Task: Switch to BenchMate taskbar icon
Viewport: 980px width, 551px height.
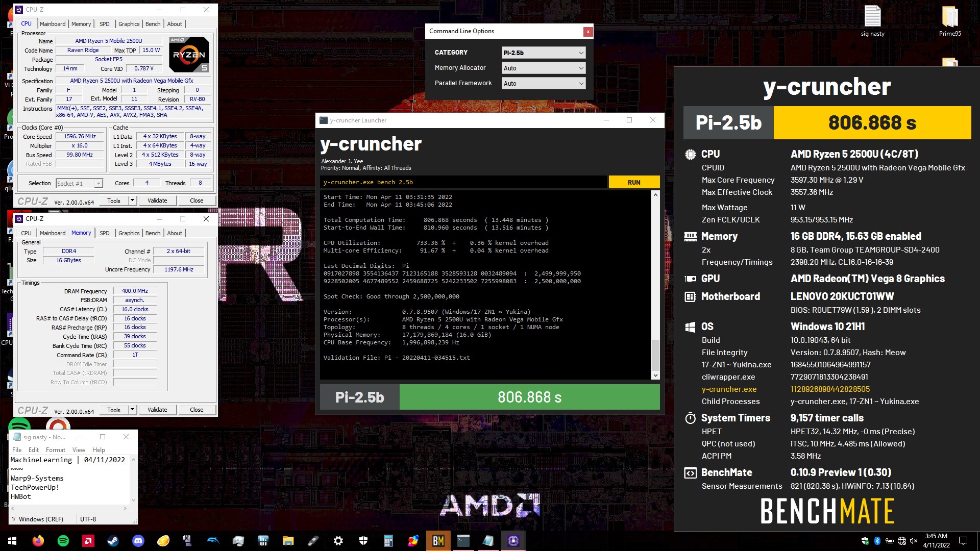Action: (x=438, y=541)
